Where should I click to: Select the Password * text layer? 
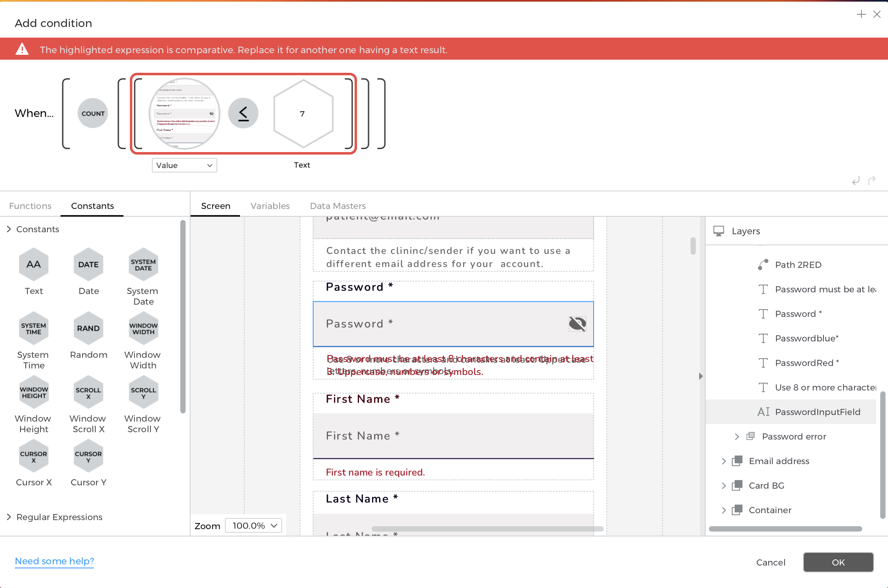click(x=798, y=314)
